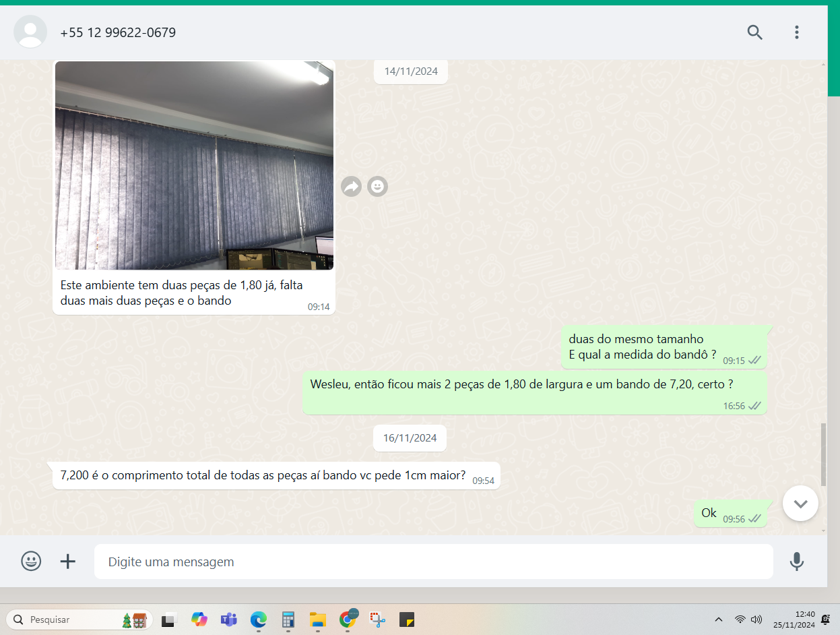
Task: Click message '7,200 é o comprimento total'
Action: (x=276, y=475)
